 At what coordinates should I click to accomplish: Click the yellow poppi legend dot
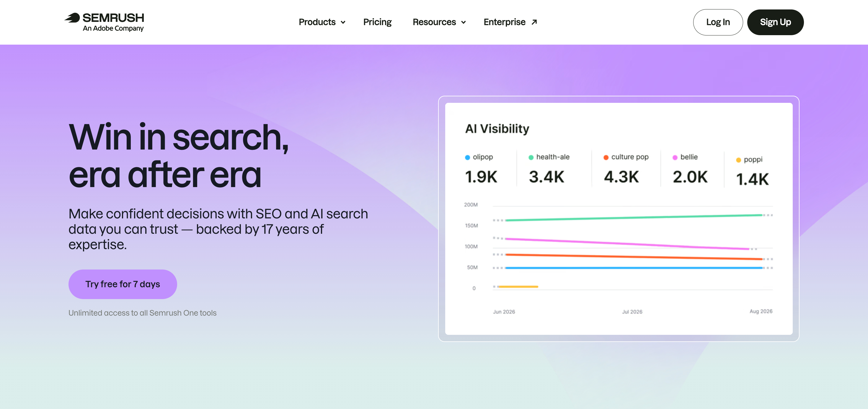[x=739, y=160]
